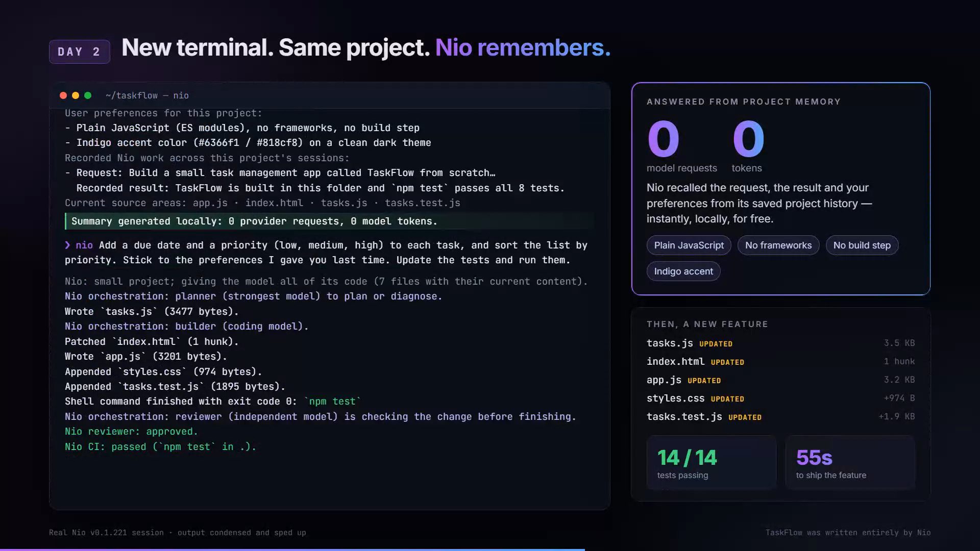The height and width of the screenshot is (551, 980).
Task: Click the planner (strongest model) orchestration line
Action: 253,296
